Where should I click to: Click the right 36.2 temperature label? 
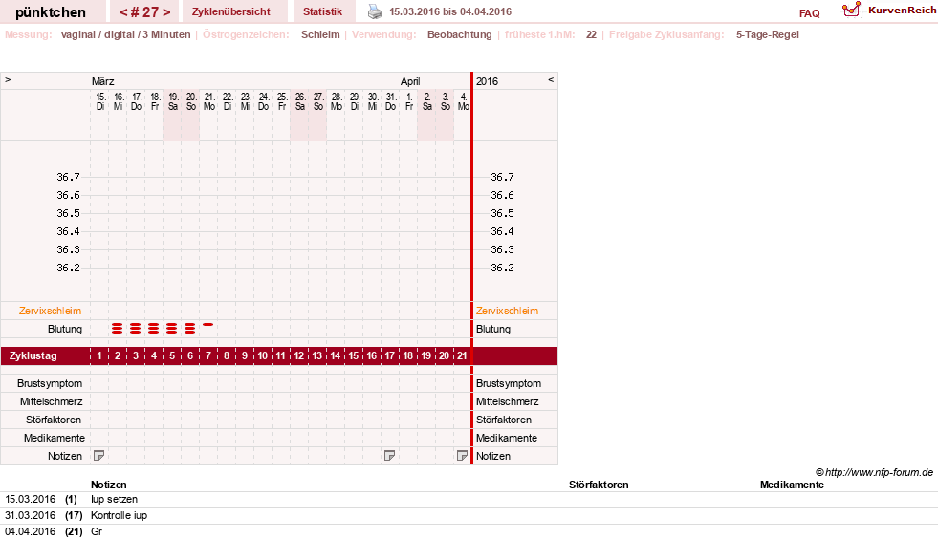point(503,268)
